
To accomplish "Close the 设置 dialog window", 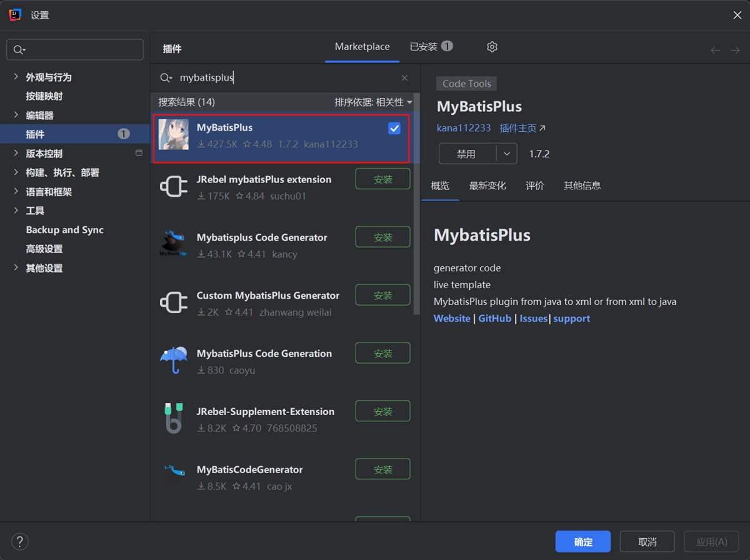I will tap(737, 15).
